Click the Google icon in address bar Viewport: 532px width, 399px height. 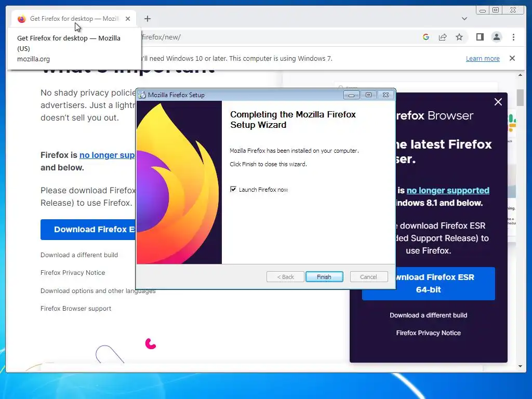(x=426, y=37)
